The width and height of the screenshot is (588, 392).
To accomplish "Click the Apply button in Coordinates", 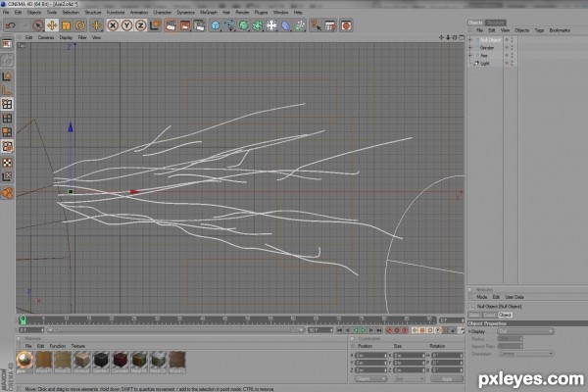I will coord(447,379).
